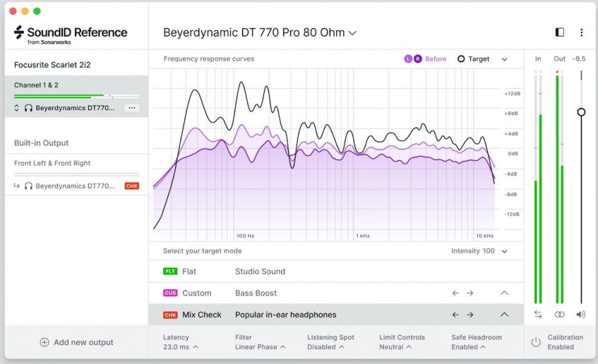Go to previous Mix Check preset arrow
Screen dimensions: 598x364
(x=455, y=315)
